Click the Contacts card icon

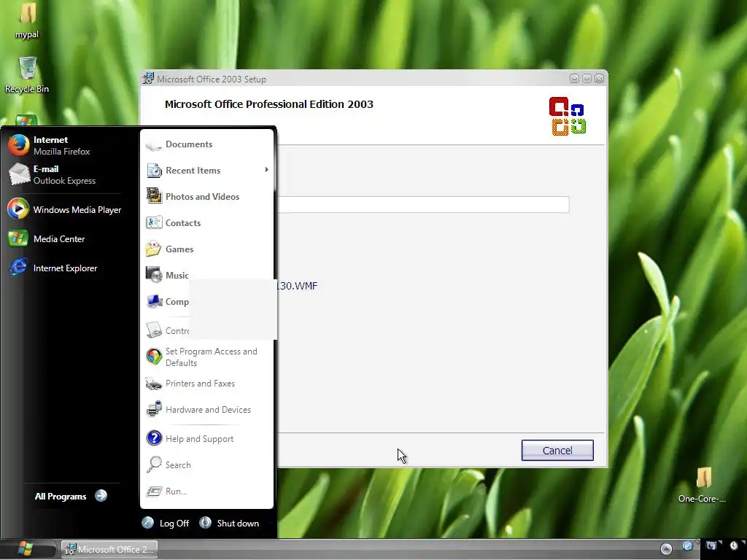[154, 222]
